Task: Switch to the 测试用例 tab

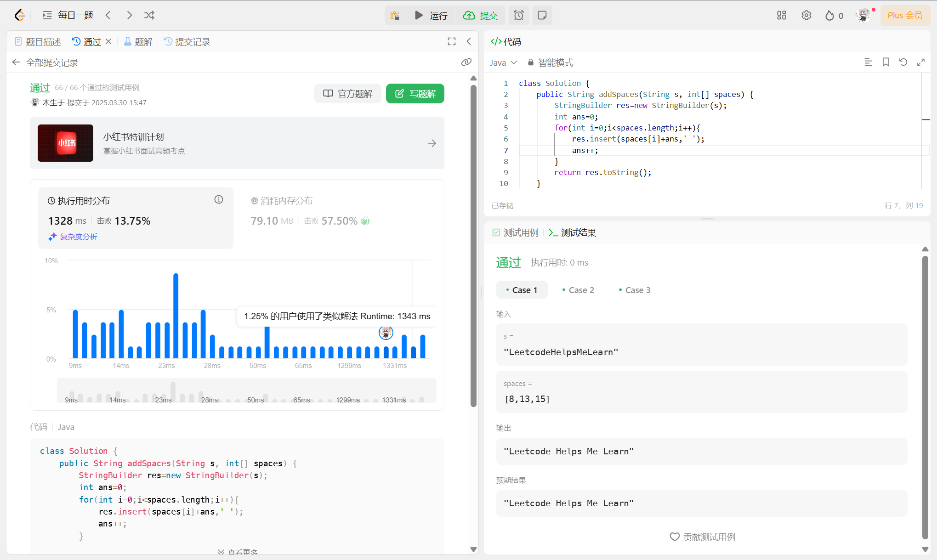Action: tap(516, 233)
